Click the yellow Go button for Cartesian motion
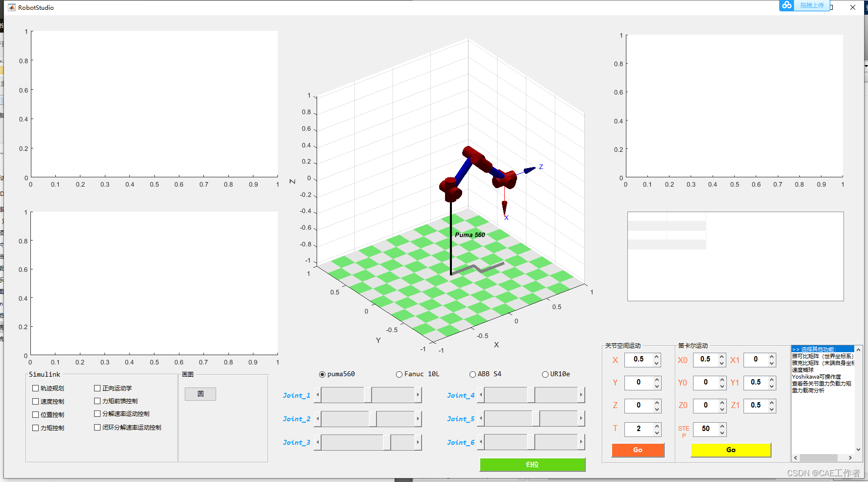868x482 pixels. click(x=731, y=450)
